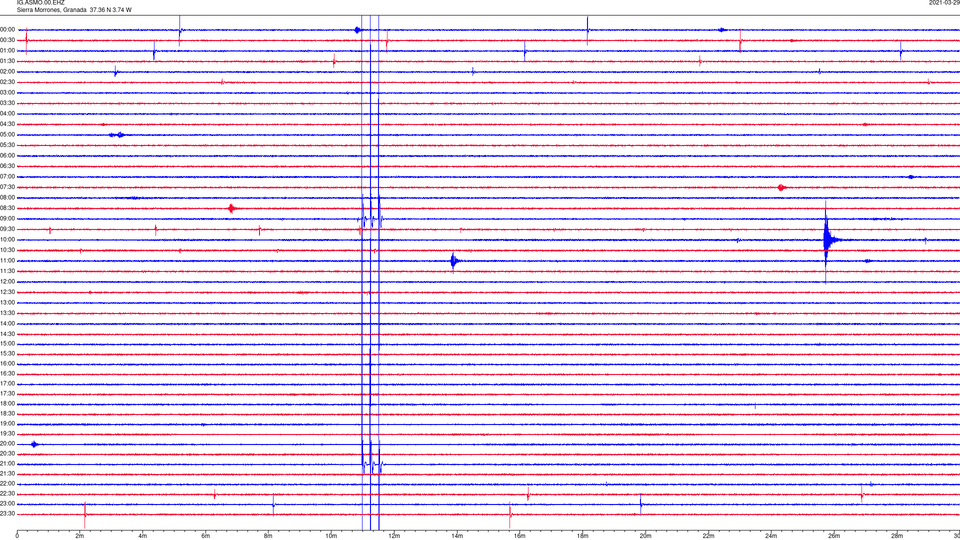Select the 12:30 trace time label
960x540 pixels.
coord(8,292)
